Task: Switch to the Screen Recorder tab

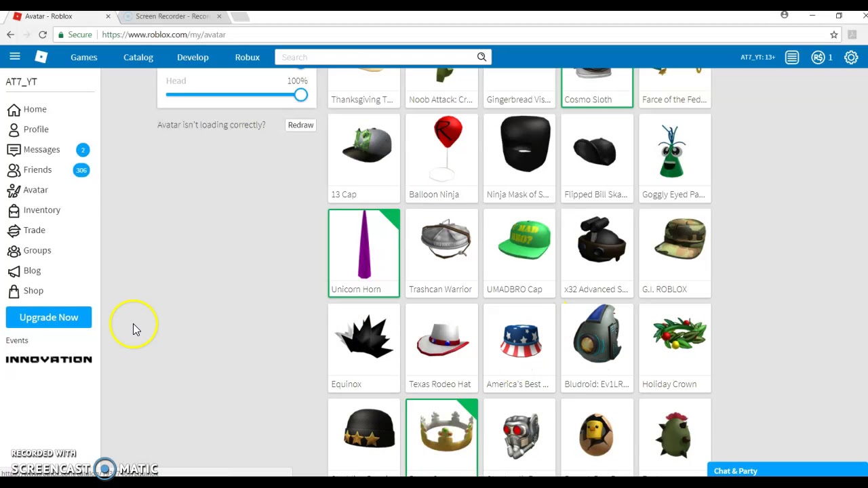Action: tap(173, 16)
